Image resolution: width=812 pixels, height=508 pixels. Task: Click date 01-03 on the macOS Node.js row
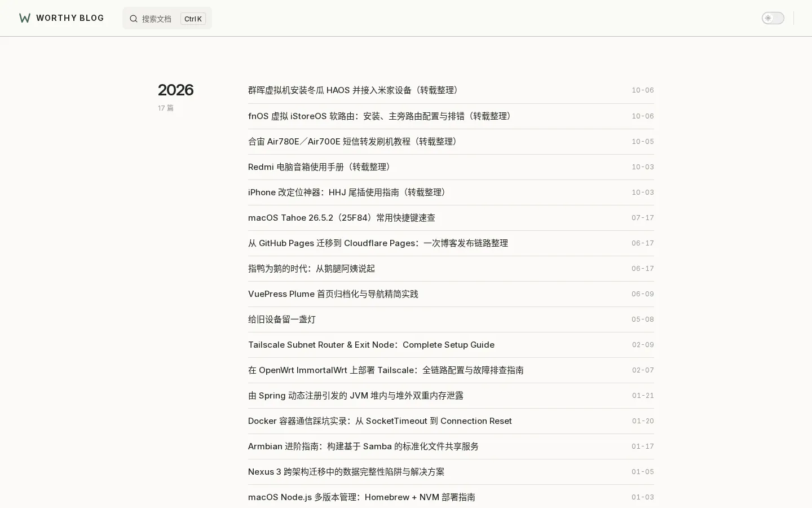(643, 497)
